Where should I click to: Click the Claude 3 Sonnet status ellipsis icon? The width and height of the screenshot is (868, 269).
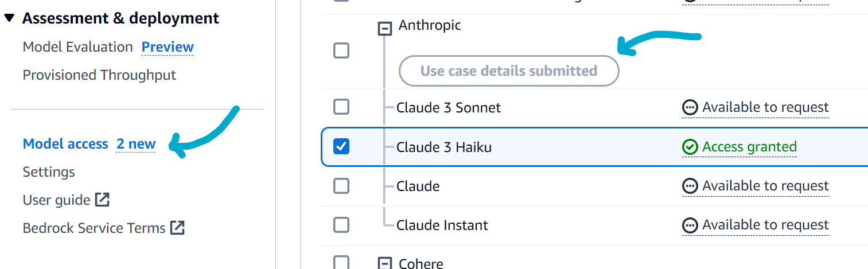coord(690,107)
